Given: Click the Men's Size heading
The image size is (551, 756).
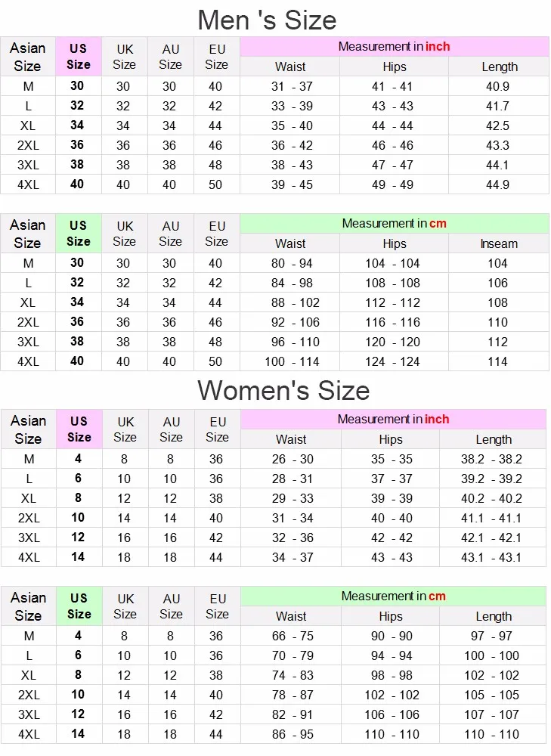Looking at the screenshot, I should (267, 20).
